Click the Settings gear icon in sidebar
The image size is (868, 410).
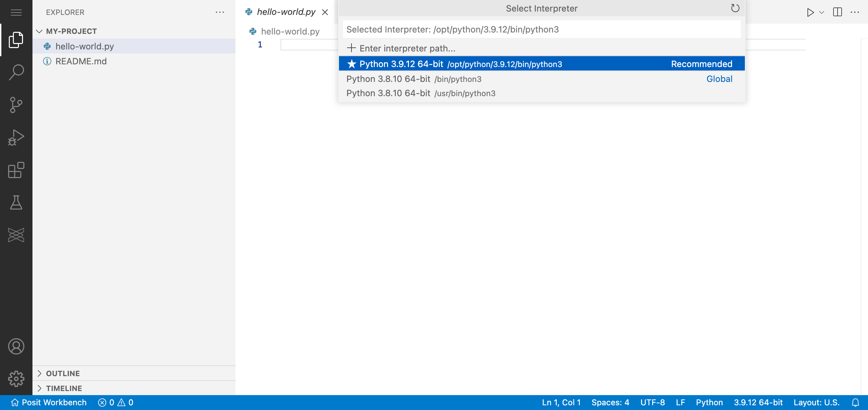[x=16, y=378]
